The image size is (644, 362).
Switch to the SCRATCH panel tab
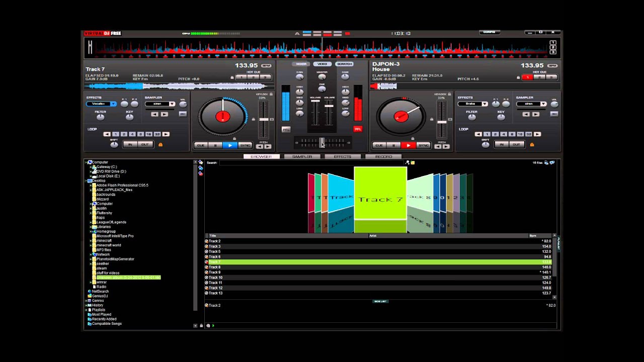(x=344, y=64)
